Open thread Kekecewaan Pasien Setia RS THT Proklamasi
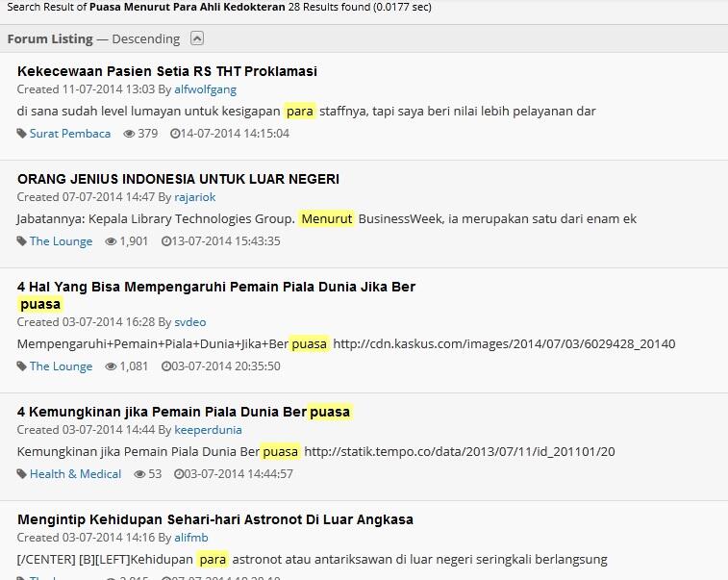728x580 pixels. tap(167, 71)
